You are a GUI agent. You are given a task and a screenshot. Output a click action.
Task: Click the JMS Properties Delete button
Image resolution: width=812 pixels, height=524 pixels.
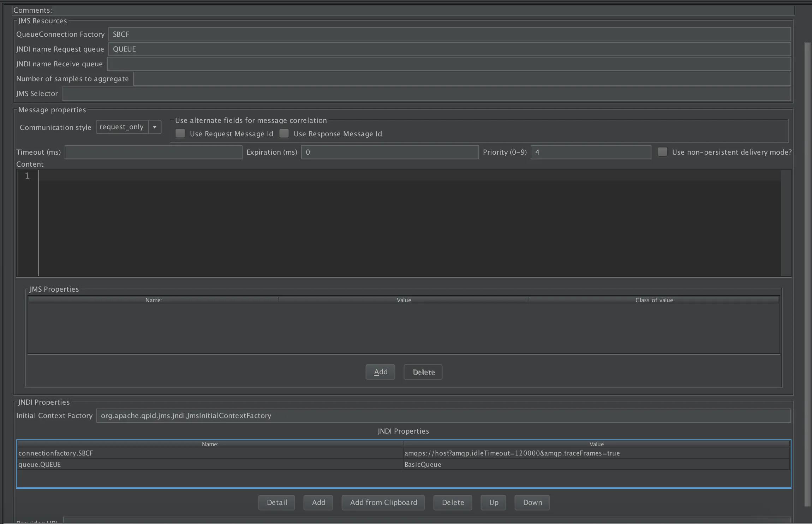[423, 372]
